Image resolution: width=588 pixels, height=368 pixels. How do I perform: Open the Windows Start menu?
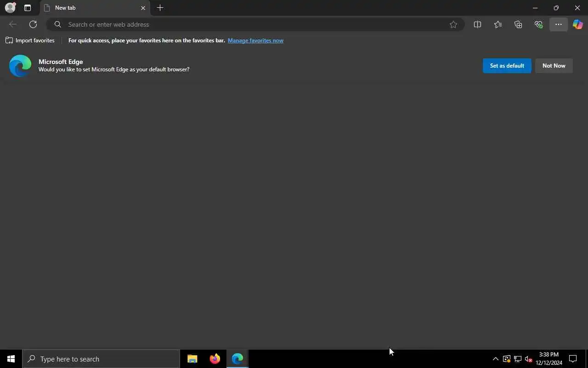coord(11,359)
